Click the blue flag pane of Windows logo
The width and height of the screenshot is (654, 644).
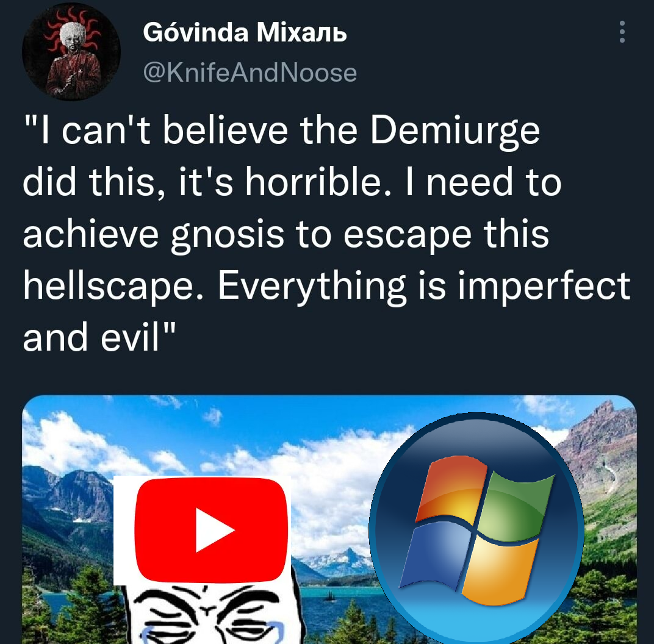[x=435, y=556]
